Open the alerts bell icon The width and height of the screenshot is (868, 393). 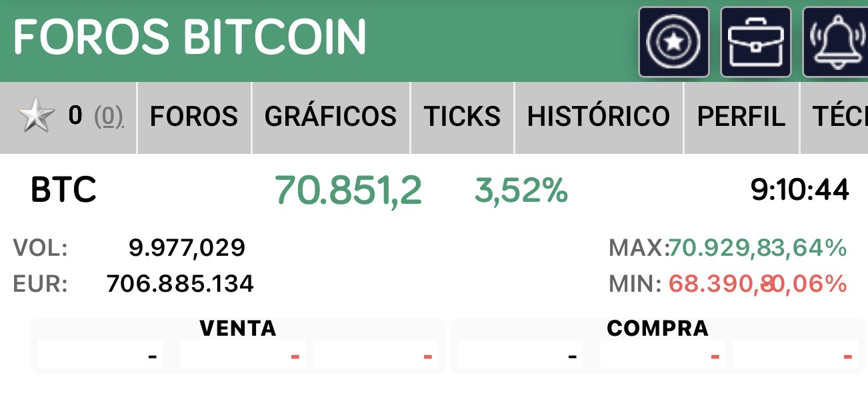click(x=835, y=42)
